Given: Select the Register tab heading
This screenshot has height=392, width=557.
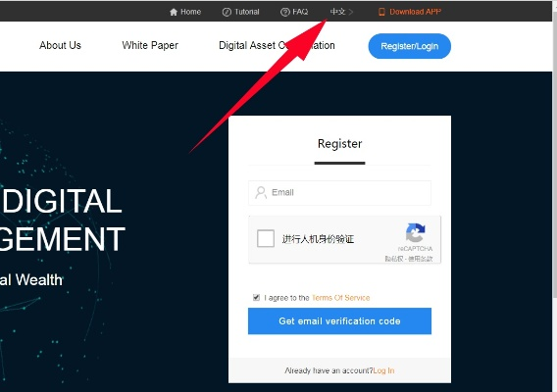Looking at the screenshot, I should pos(339,144).
